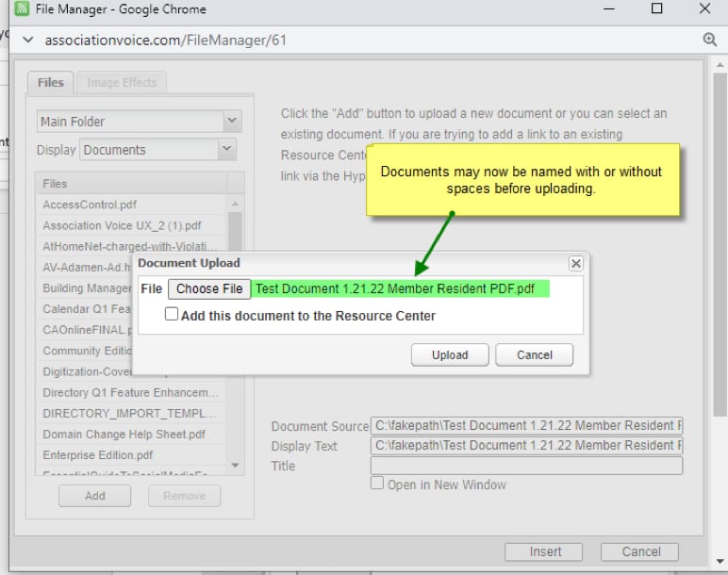This screenshot has height=575, width=728.
Task: Switch to the Image Effects tab
Action: point(122,83)
